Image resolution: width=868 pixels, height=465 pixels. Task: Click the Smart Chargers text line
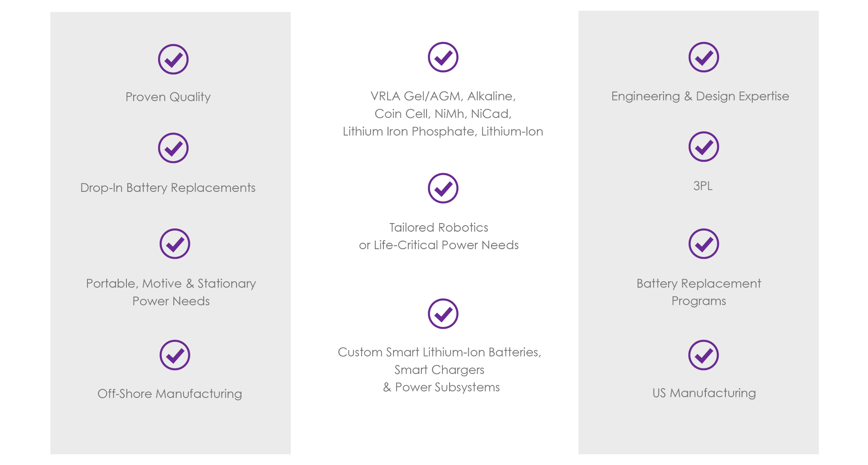[x=439, y=370]
